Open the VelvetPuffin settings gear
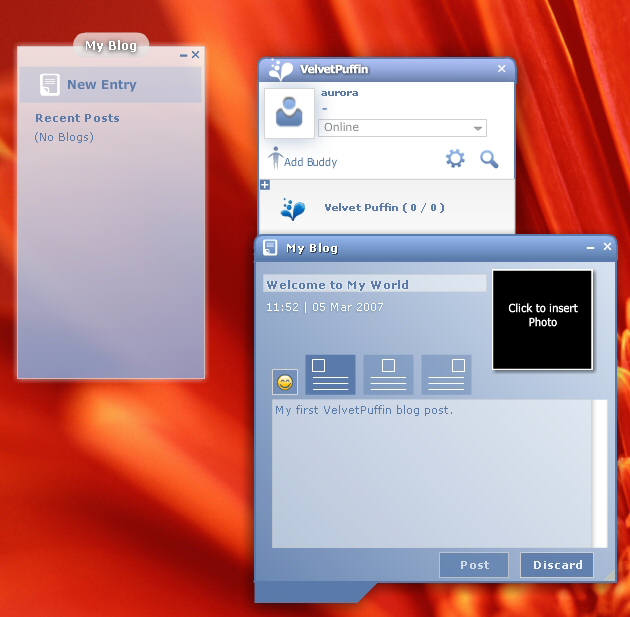 click(455, 159)
